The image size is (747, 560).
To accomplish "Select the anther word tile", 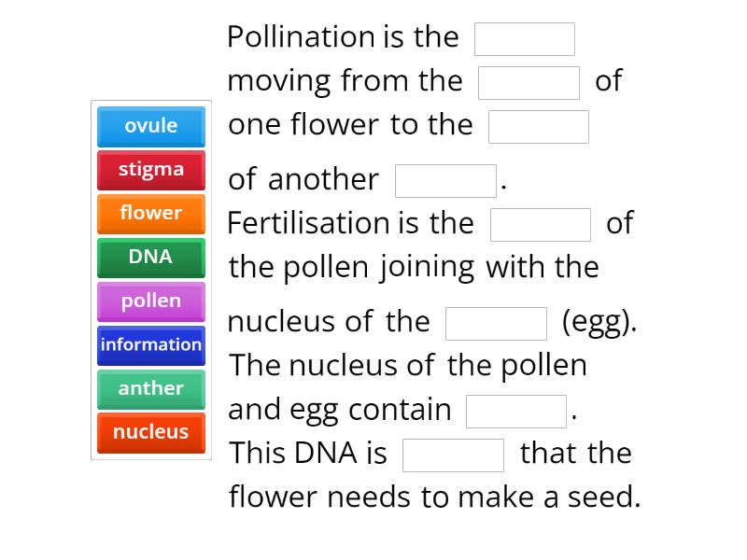I will pos(150,388).
